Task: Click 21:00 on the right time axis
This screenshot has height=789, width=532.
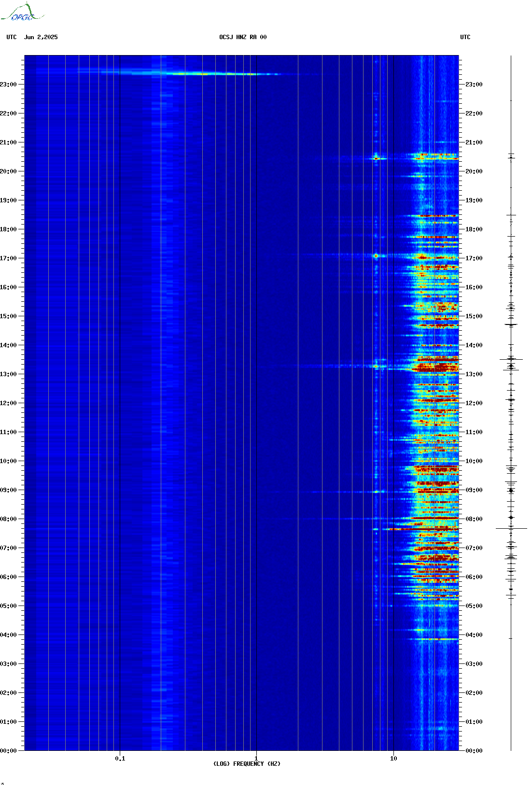Action: click(474, 142)
